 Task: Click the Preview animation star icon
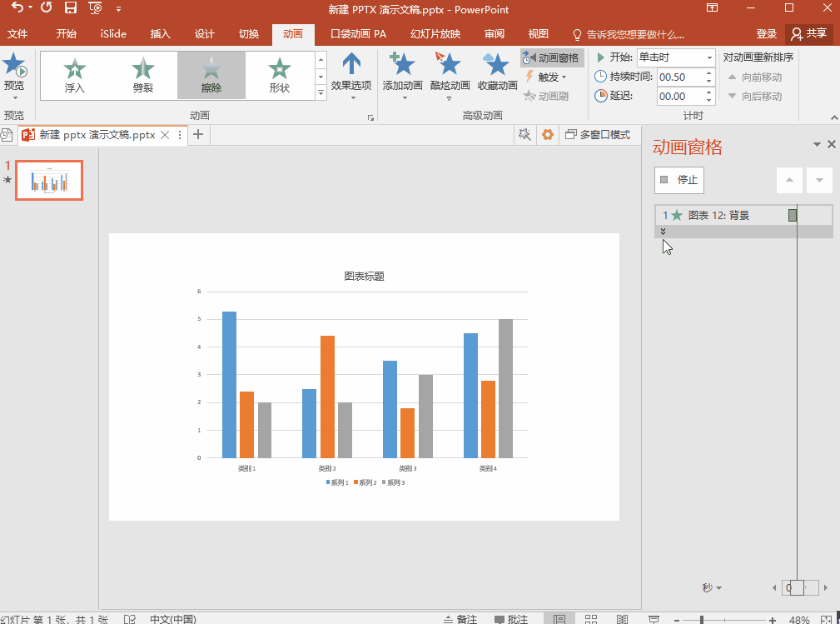14,66
